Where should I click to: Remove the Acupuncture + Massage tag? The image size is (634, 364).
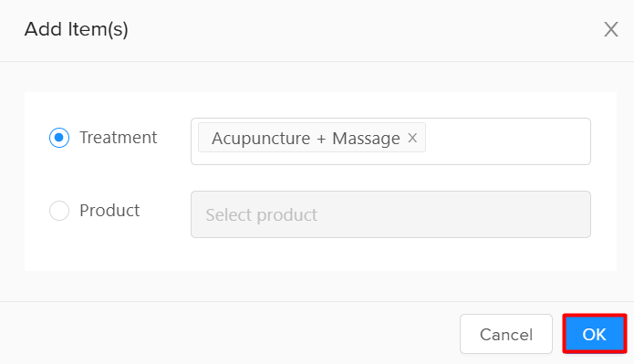(412, 138)
